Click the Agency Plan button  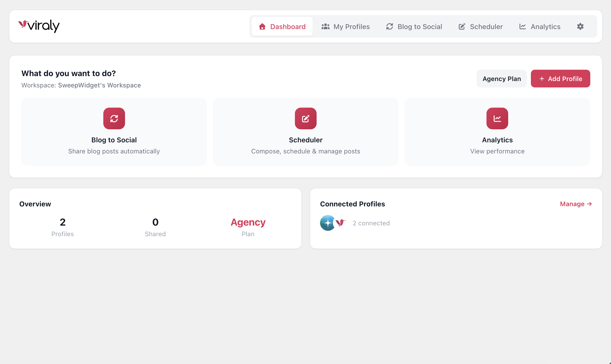pyautogui.click(x=502, y=79)
